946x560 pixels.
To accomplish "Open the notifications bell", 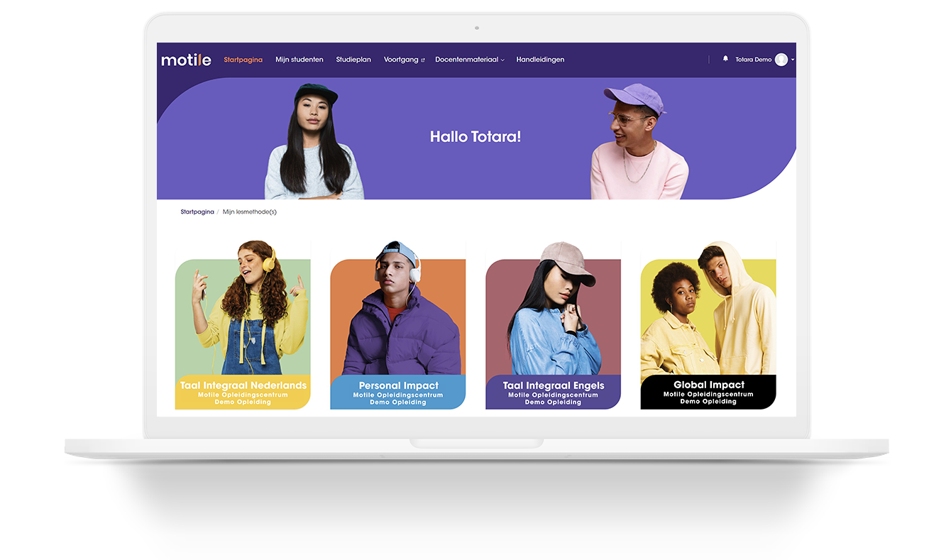I will click(725, 59).
